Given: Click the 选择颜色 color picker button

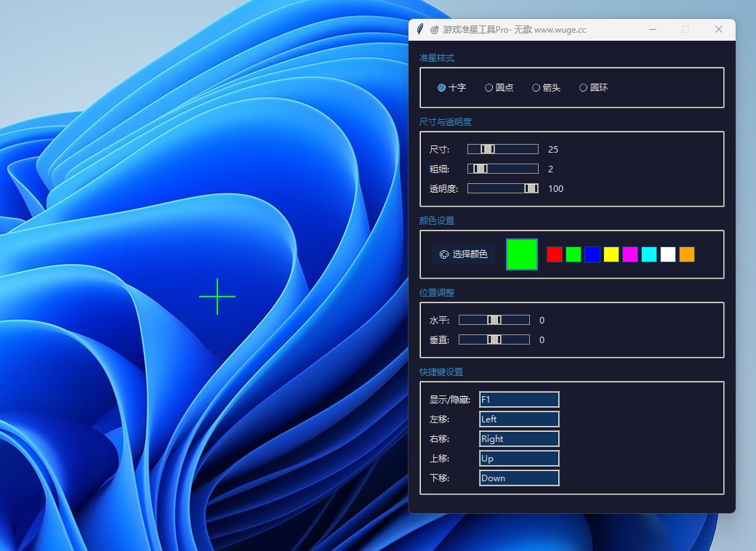Looking at the screenshot, I should click(x=464, y=254).
